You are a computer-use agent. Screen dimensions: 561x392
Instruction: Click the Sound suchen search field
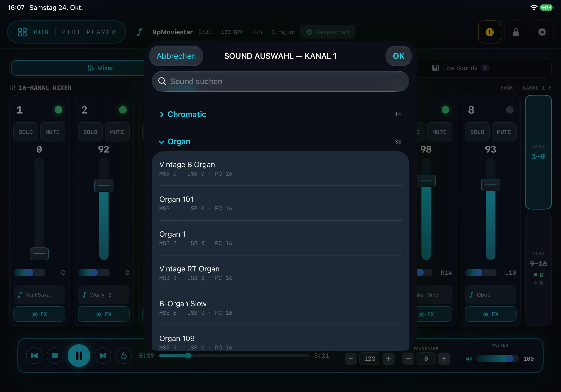click(x=280, y=81)
